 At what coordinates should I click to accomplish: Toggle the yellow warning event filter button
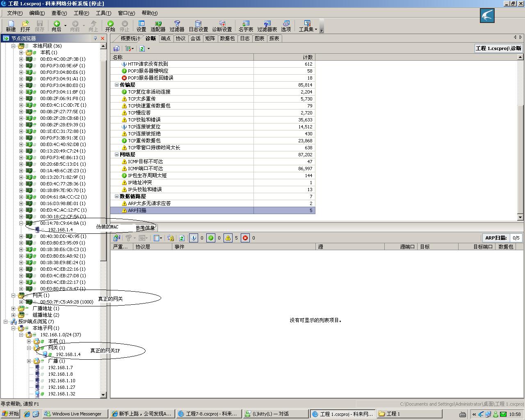pyautogui.click(x=228, y=238)
